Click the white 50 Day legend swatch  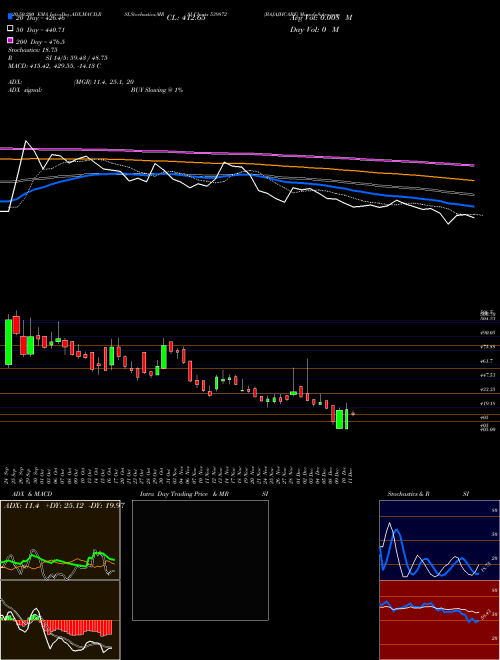pos(11,29)
